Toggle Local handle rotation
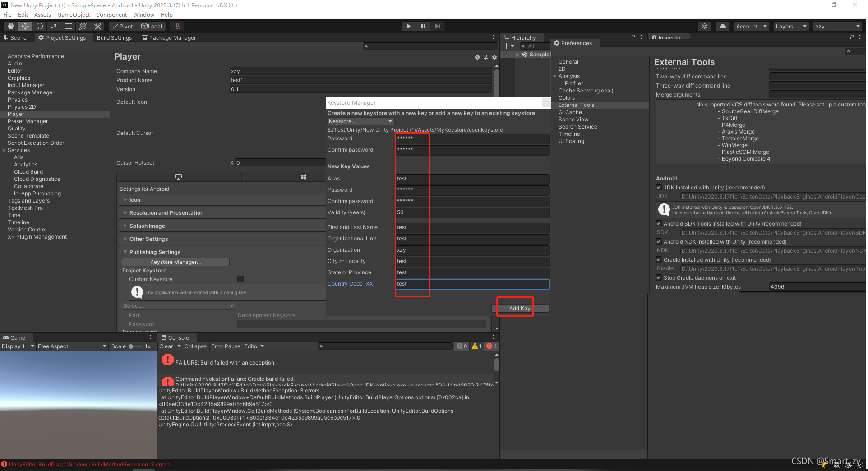This screenshot has width=868, height=471. click(x=151, y=26)
